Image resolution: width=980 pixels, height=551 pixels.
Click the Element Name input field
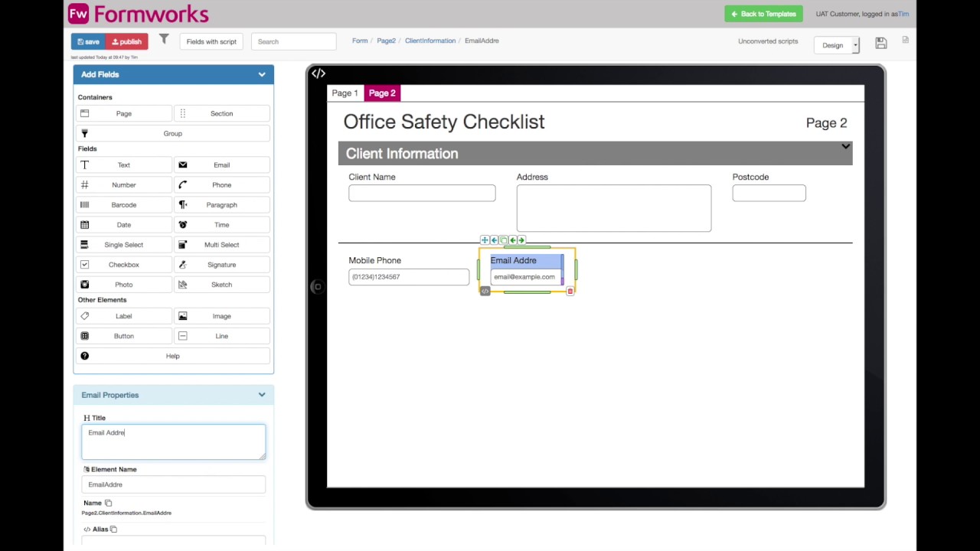click(x=174, y=484)
